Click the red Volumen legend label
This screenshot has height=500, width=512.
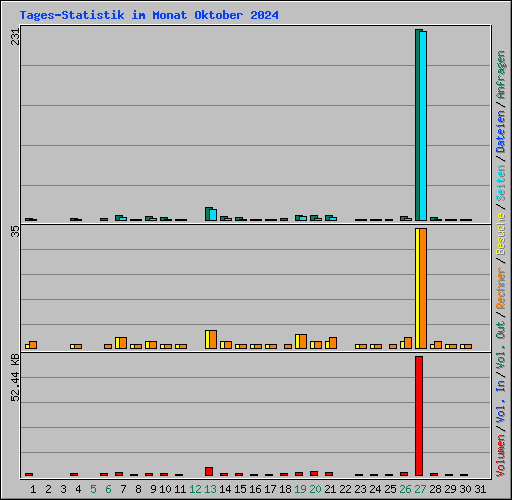(500, 455)
